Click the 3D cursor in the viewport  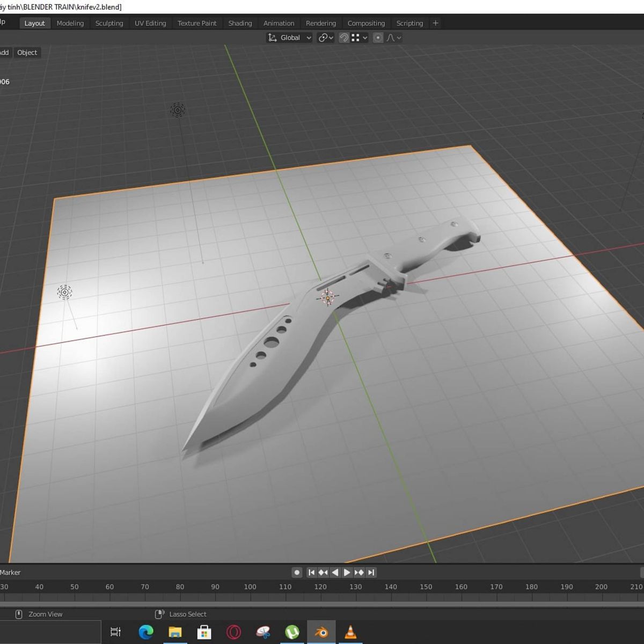327,297
